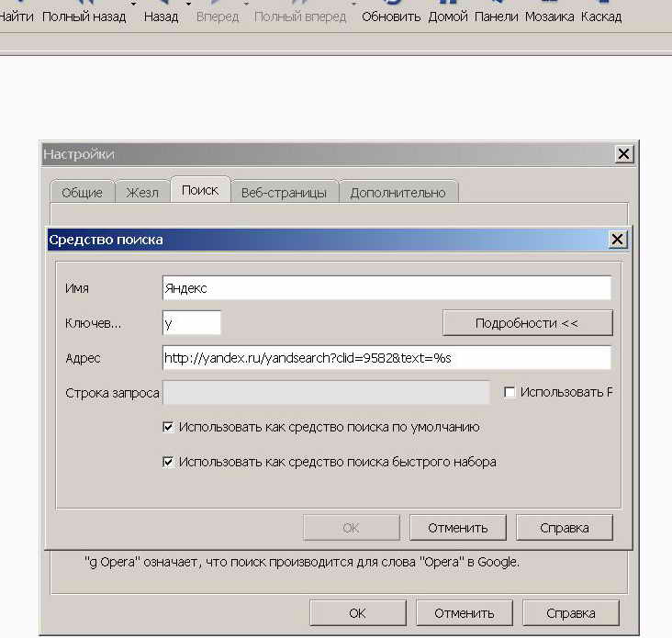This screenshot has width=672, height=638.
Task: Click the Назад (Back) toolbar button
Action: tap(161, 17)
